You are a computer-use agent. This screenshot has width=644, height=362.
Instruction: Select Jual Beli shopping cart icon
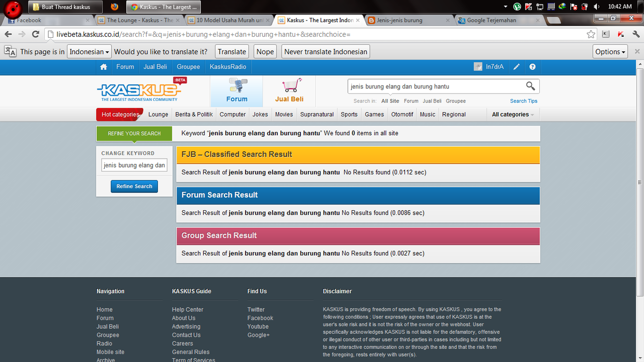289,91
